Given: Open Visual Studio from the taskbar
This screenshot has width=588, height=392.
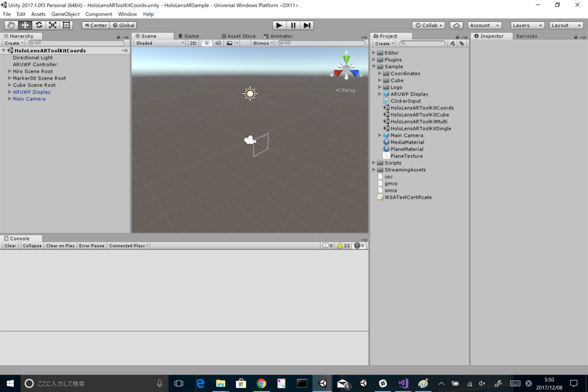Looking at the screenshot, I should tap(403, 383).
